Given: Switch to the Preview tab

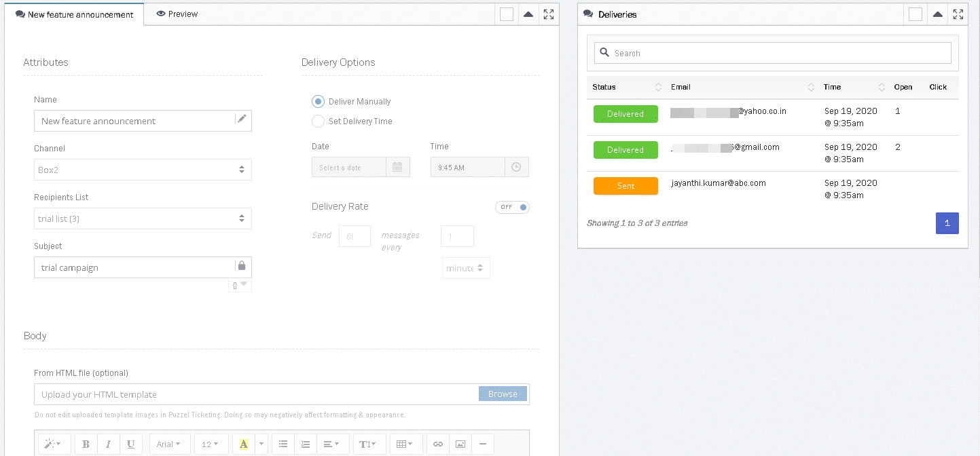Looking at the screenshot, I should [x=177, y=14].
